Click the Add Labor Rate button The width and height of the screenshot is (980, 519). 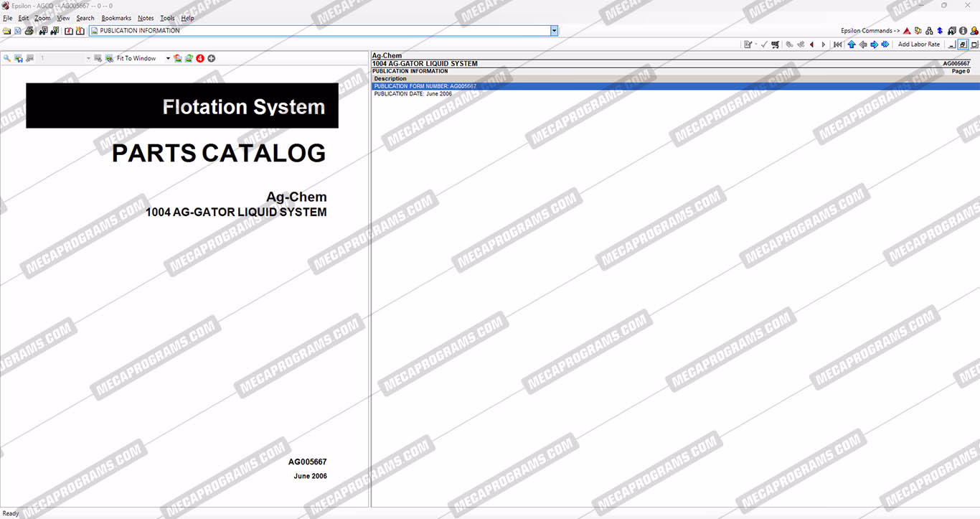tap(918, 45)
